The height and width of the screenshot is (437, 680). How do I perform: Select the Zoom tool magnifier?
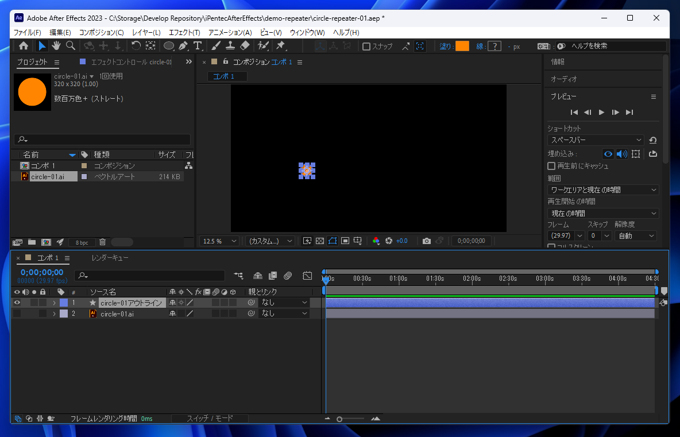coord(70,46)
